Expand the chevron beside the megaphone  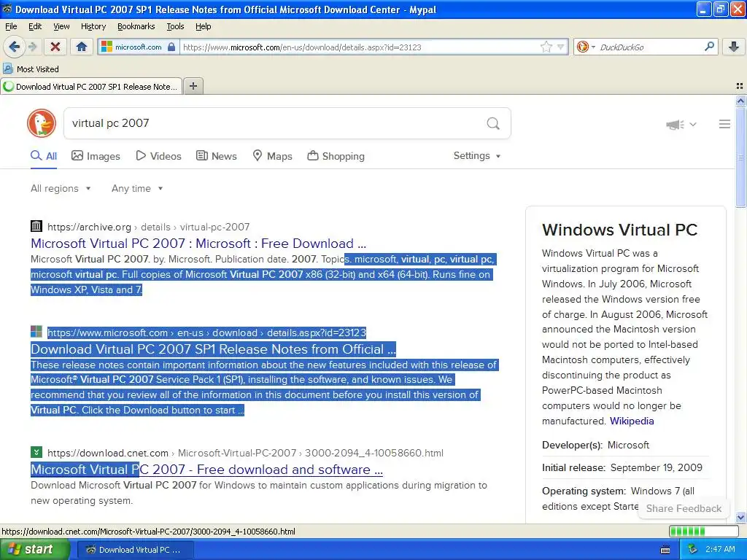click(693, 124)
